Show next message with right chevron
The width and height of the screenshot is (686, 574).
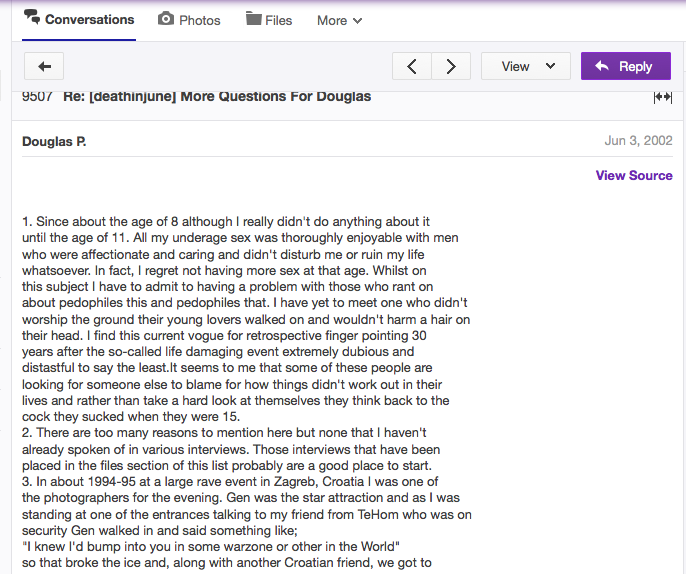click(x=451, y=66)
